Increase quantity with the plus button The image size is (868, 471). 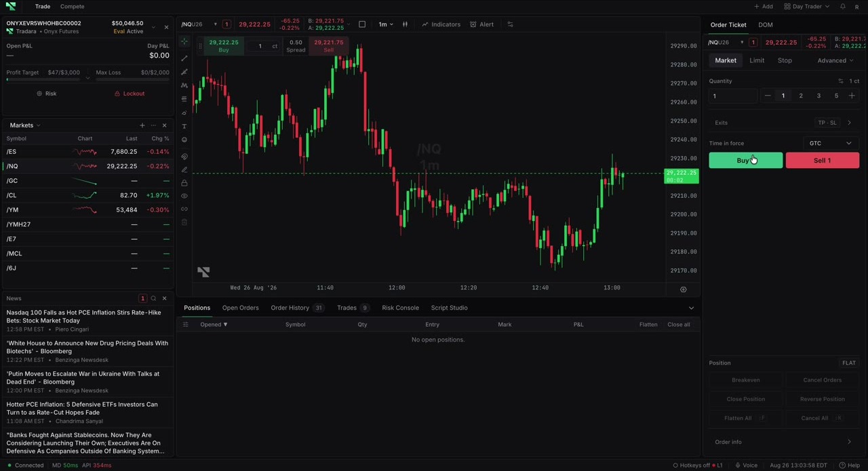(852, 96)
